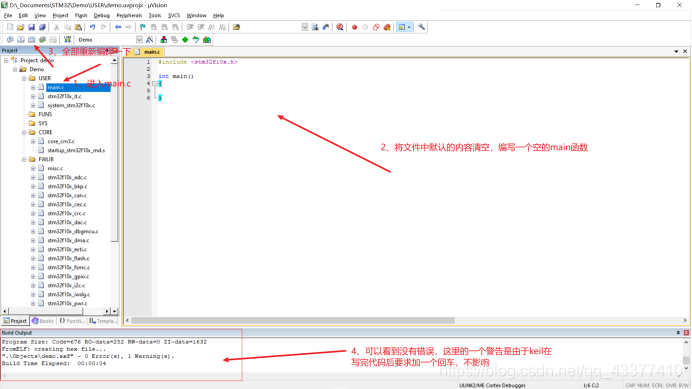692x389 pixels.
Task: Collapse the FWLIB folder
Action: (24, 159)
